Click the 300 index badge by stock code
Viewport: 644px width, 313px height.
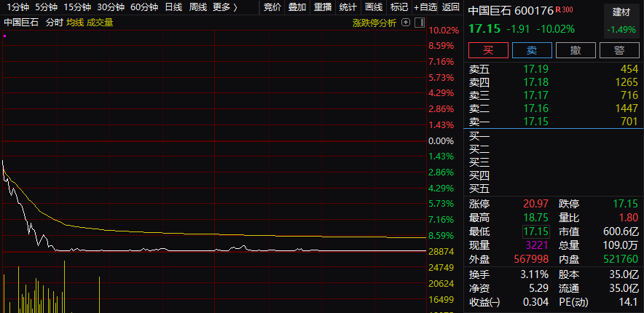[x=568, y=10]
